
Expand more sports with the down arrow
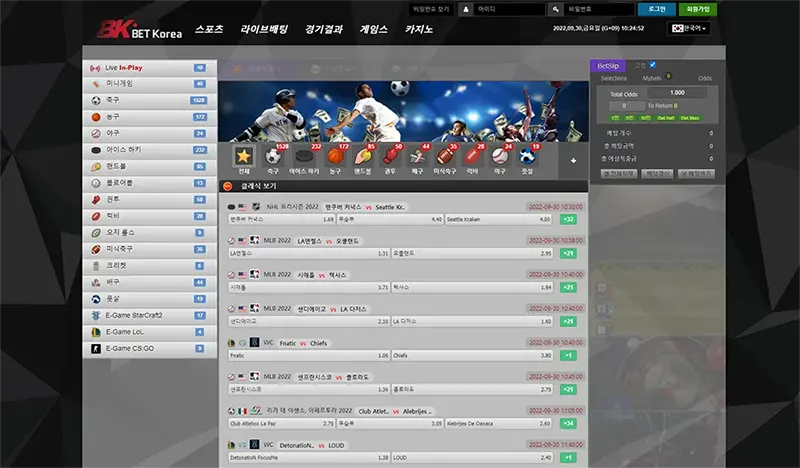(x=573, y=160)
